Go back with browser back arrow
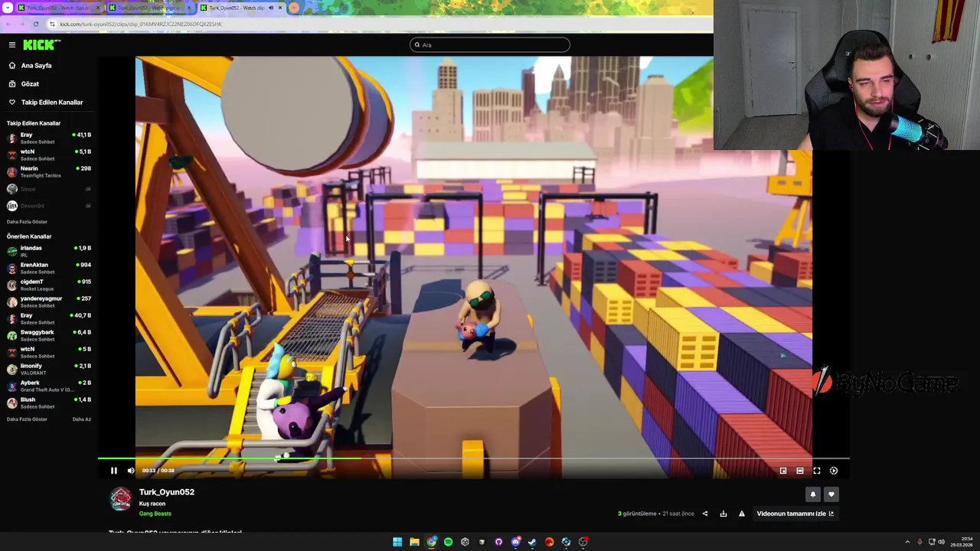This screenshot has height=551, width=980. click(8, 24)
